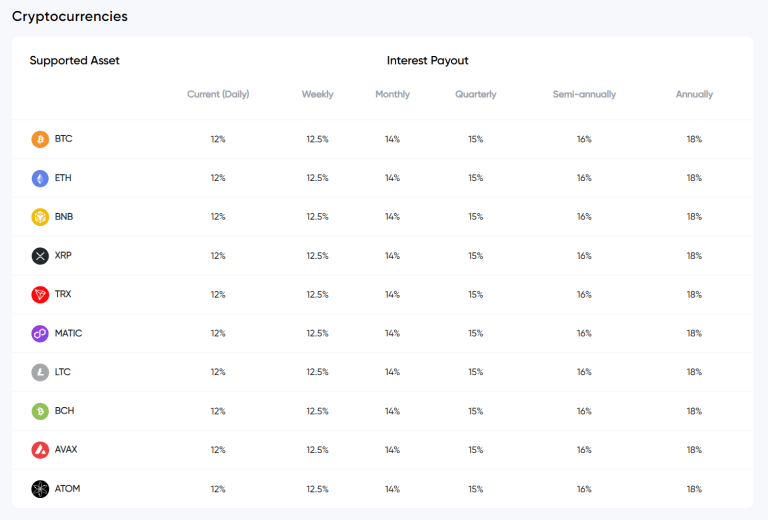This screenshot has width=768, height=520.
Task: Click the red AVAX coin icon
Action: pyautogui.click(x=40, y=450)
